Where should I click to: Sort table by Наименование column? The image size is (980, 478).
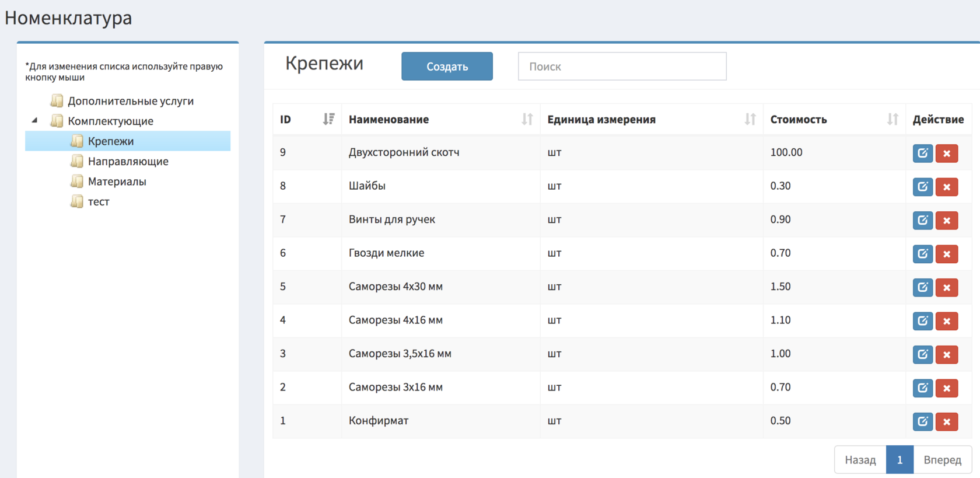(x=440, y=120)
